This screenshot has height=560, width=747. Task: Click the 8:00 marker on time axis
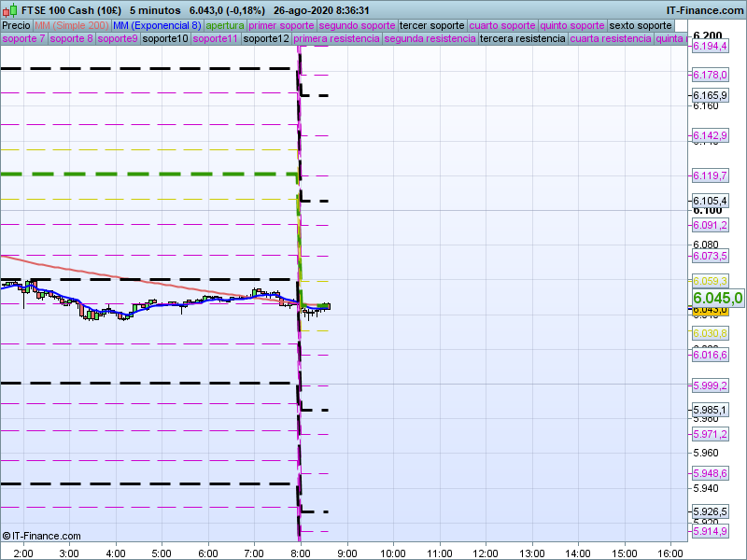point(300,552)
